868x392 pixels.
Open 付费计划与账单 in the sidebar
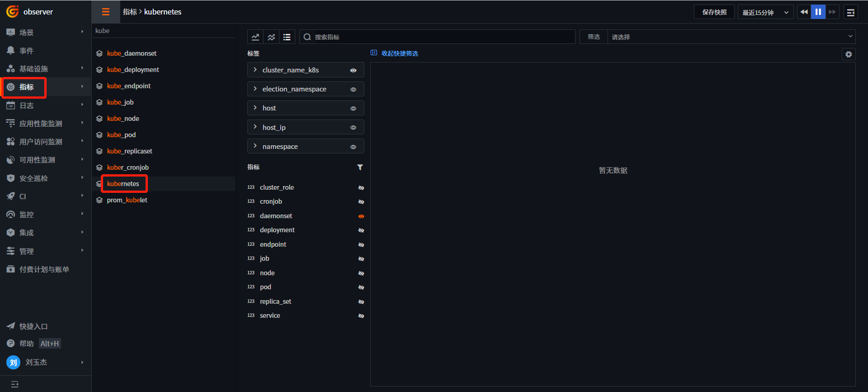coord(45,269)
